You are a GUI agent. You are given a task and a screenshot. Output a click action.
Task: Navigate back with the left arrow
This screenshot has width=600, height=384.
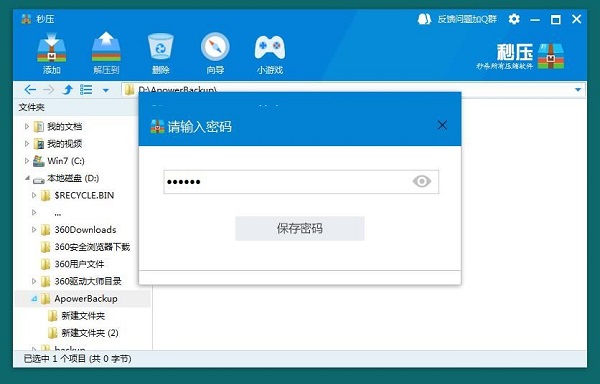tap(30, 90)
